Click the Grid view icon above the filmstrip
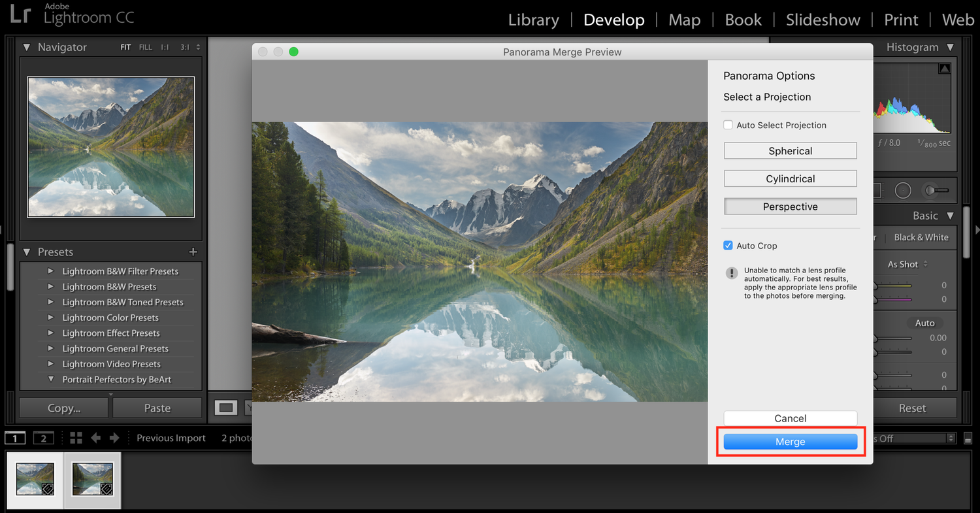Screen dimensions: 980x513 76,438
